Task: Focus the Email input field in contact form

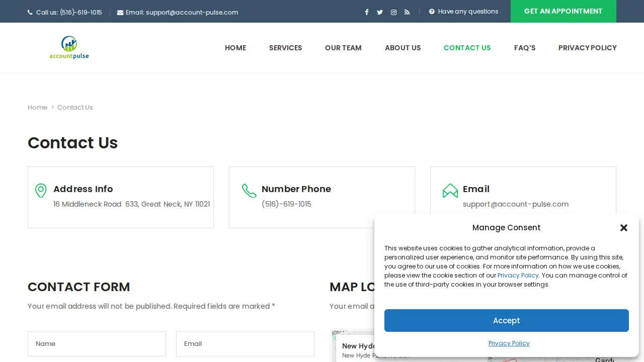Action: point(245,344)
